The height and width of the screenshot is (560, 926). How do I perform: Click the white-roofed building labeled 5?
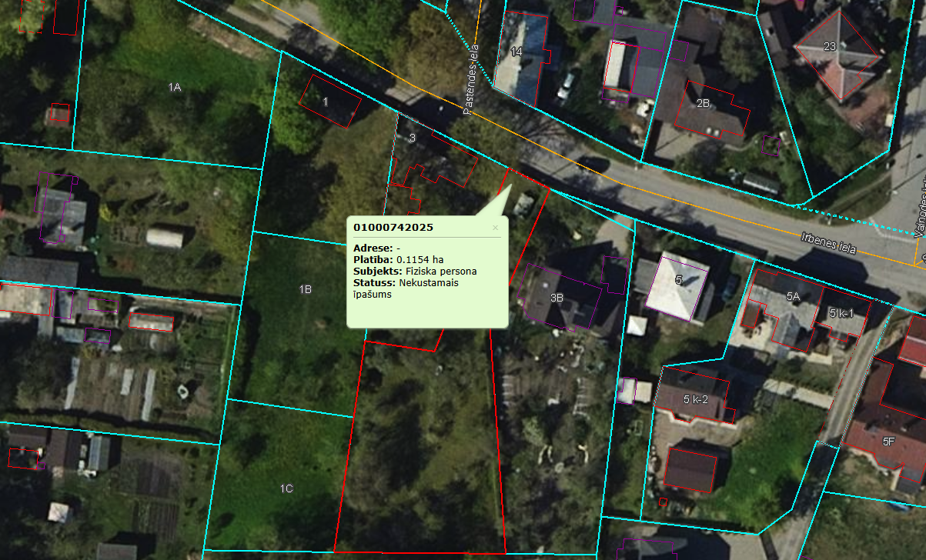click(678, 280)
